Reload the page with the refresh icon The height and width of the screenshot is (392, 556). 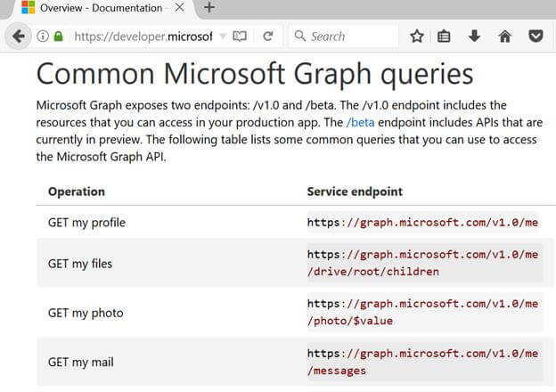[x=268, y=37]
